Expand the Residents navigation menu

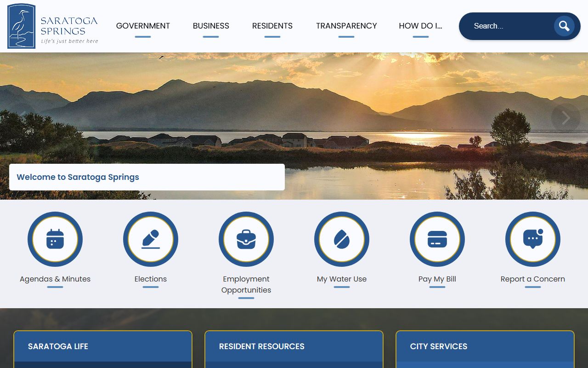click(272, 26)
